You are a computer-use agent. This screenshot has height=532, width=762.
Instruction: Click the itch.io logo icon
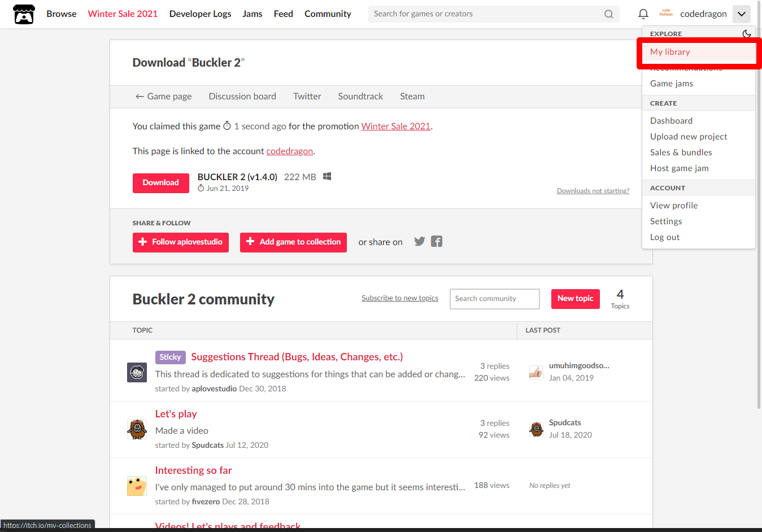coord(24,14)
